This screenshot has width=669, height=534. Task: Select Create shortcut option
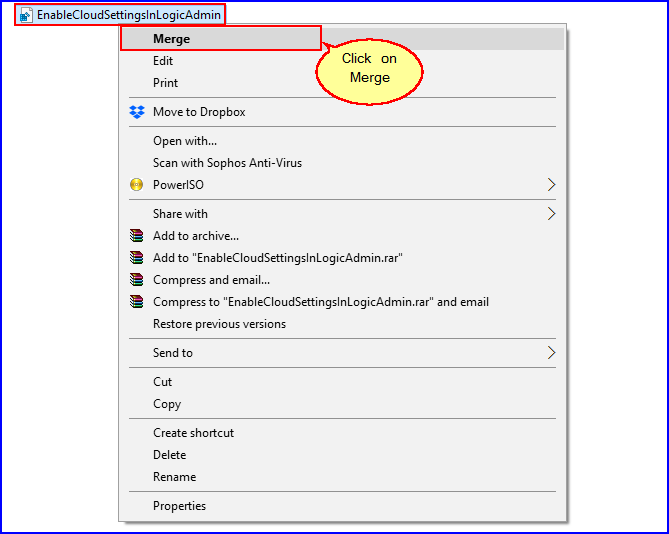193,433
